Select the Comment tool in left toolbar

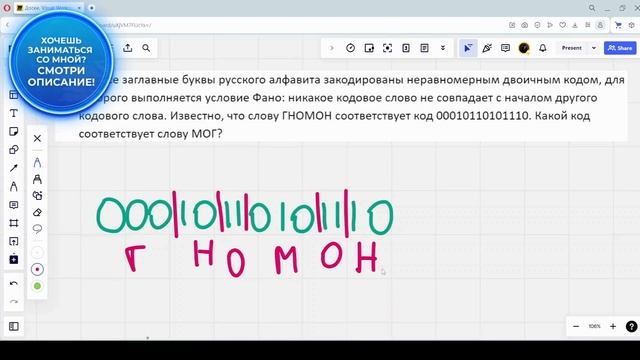[x=13, y=205]
